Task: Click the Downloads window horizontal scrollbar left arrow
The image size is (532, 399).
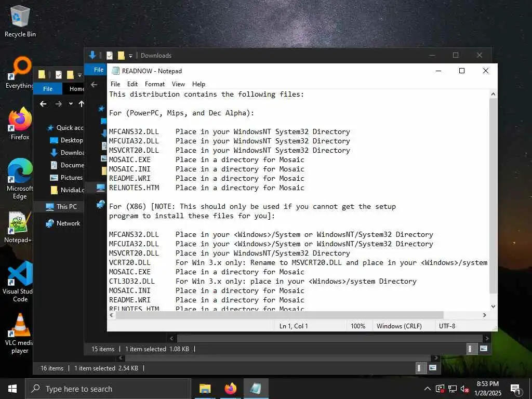Action: point(171,338)
